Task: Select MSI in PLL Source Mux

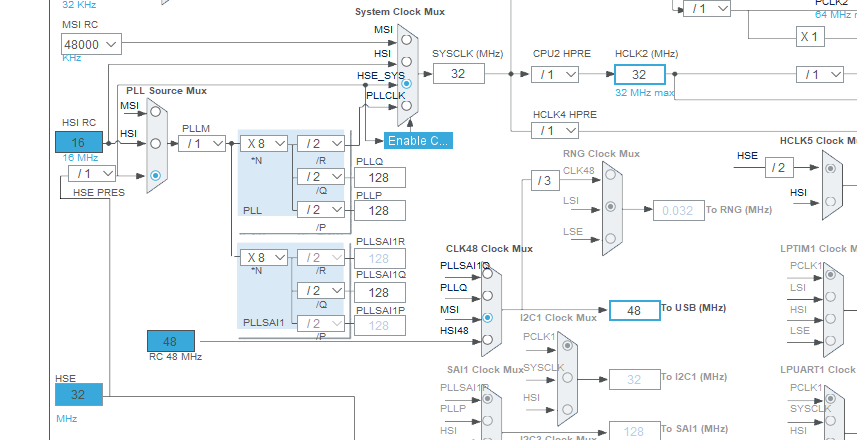Action: [x=156, y=112]
